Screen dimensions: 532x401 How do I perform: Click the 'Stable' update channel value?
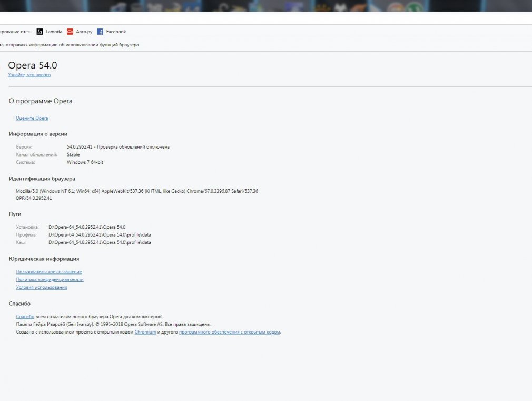[x=73, y=154]
